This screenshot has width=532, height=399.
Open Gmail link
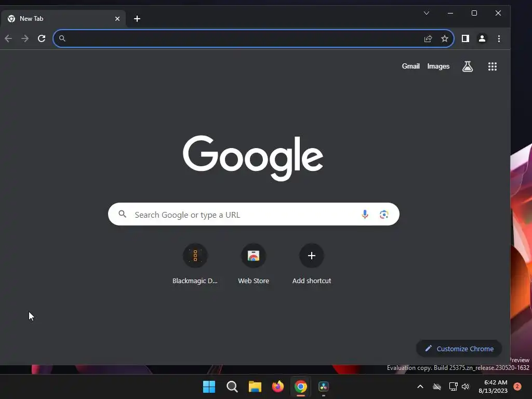click(x=410, y=66)
